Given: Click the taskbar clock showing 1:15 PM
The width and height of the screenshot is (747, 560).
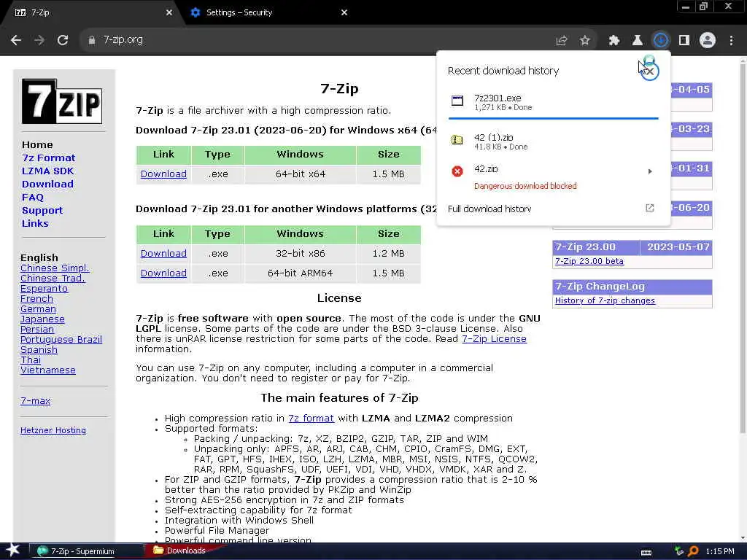Looking at the screenshot, I should (720, 551).
